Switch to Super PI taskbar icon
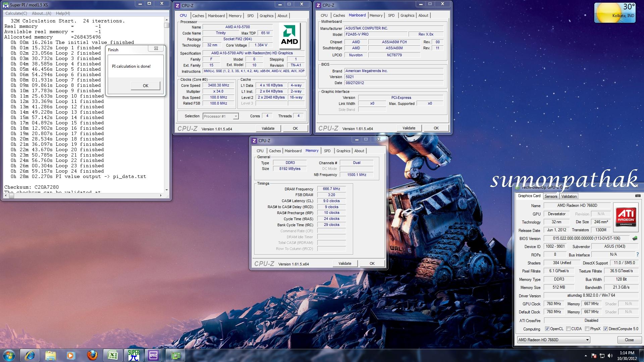The height and width of the screenshot is (362, 644). pyautogui.click(x=133, y=355)
